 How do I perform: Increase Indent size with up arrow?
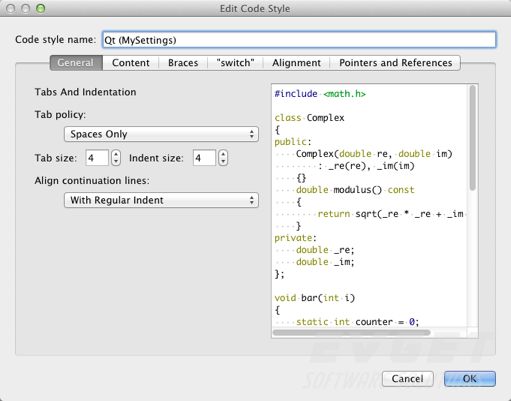223,154
